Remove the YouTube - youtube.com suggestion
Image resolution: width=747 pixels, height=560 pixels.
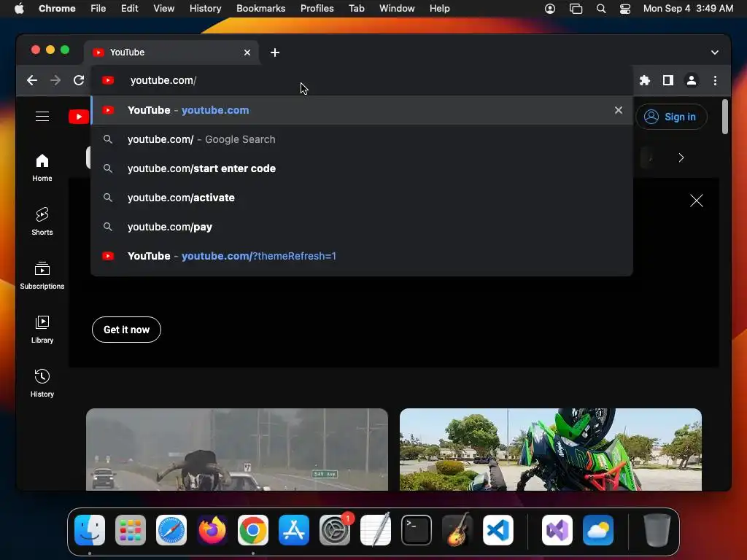point(618,110)
